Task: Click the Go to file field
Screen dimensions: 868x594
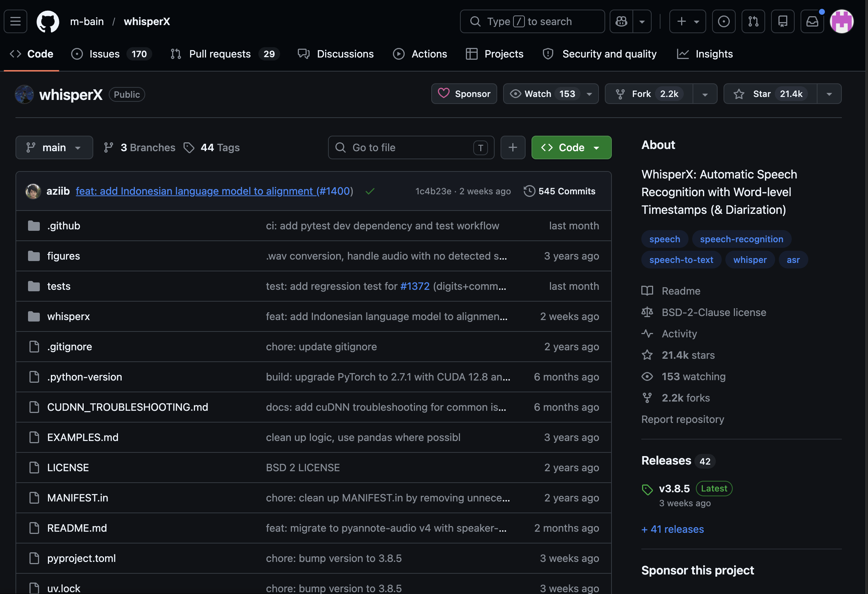Action: [x=411, y=147]
